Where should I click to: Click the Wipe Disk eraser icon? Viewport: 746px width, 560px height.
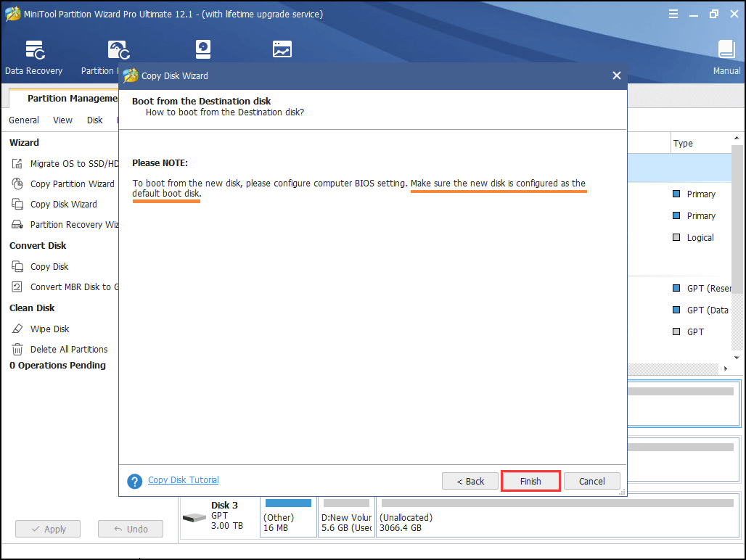[17, 329]
